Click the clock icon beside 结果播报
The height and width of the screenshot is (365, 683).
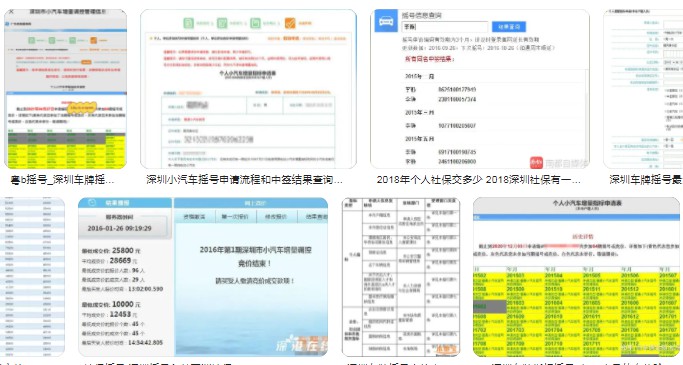(92, 203)
